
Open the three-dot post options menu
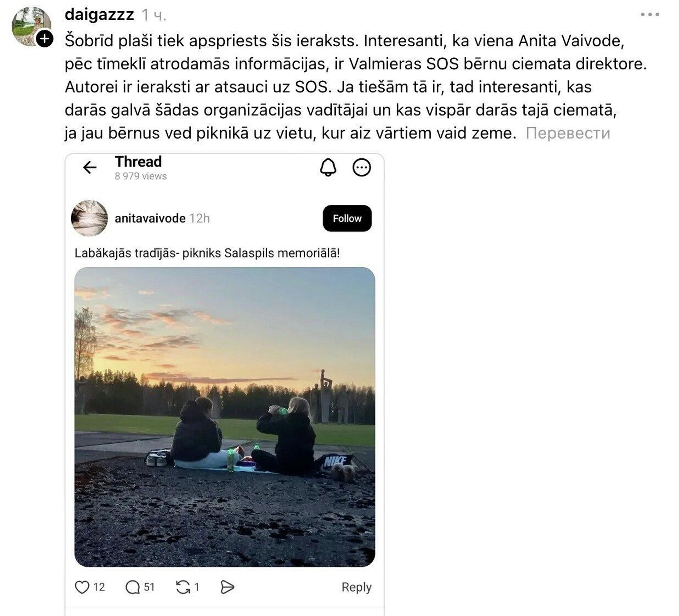coord(650,14)
